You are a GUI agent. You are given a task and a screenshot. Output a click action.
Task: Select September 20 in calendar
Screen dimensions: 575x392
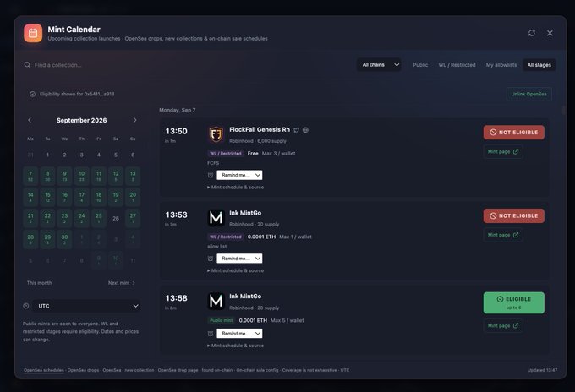coord(133,197)
